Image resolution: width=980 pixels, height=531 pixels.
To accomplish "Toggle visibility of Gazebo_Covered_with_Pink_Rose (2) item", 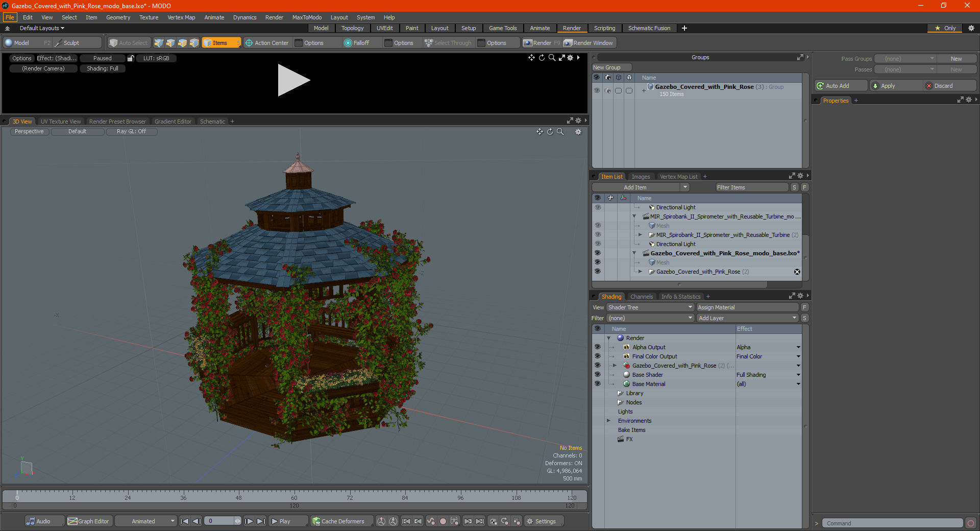I will pos(597,272).
